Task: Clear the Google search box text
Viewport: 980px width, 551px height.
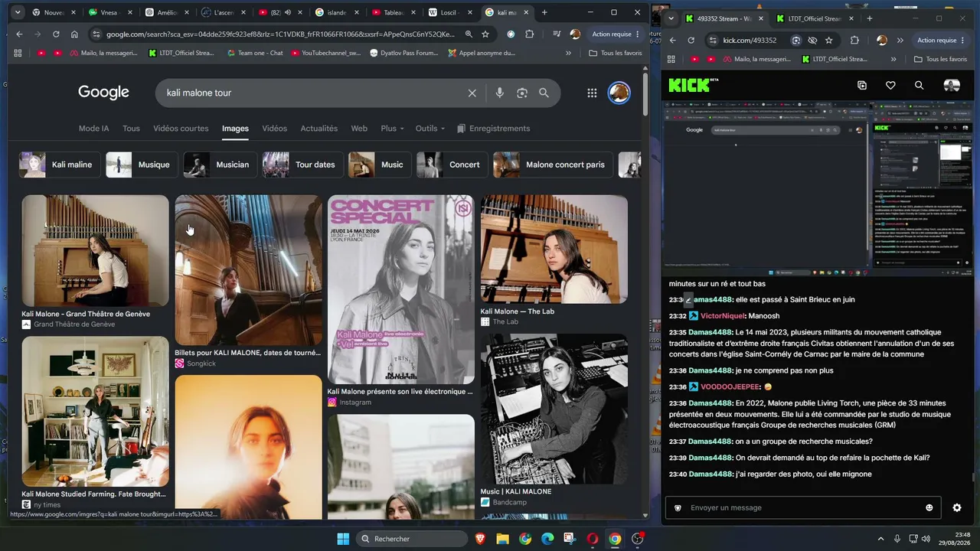Action: pyautogui.click(x=472, y=93)
